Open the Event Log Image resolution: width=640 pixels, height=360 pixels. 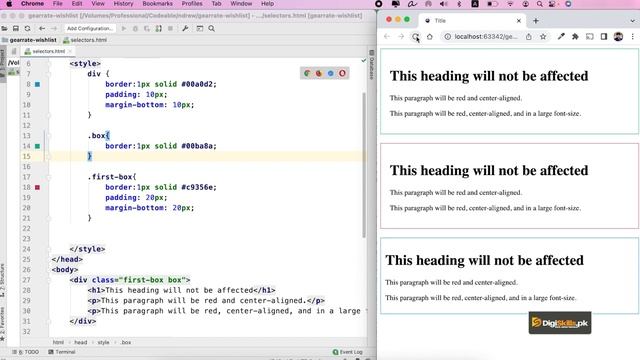click(x=347, y=352)
